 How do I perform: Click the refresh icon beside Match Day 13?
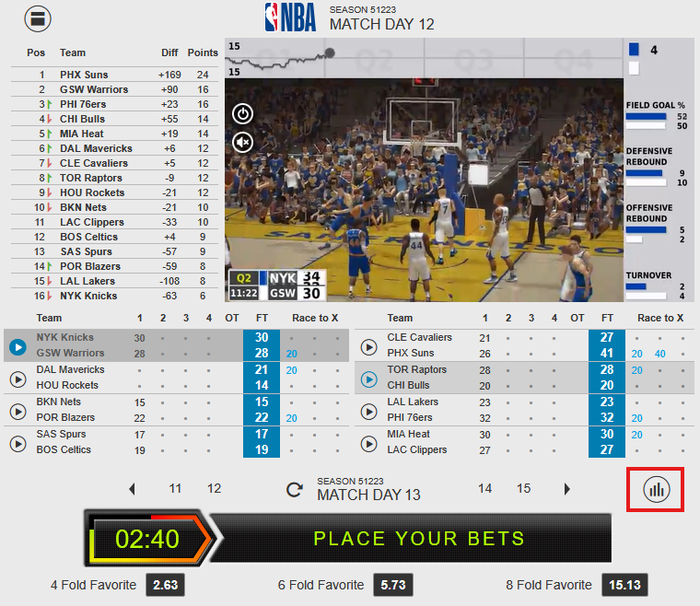pyautogui.click(x=295, y=489)
